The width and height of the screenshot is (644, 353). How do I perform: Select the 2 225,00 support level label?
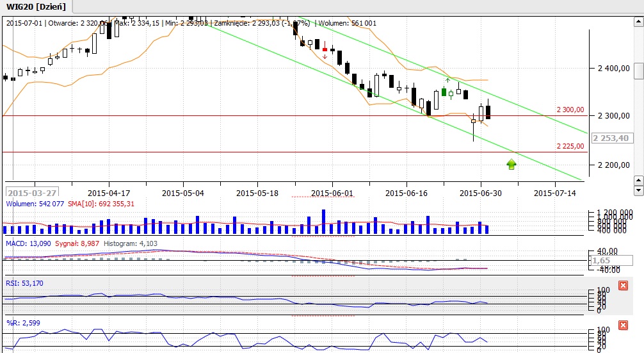[x=570, y=146]
